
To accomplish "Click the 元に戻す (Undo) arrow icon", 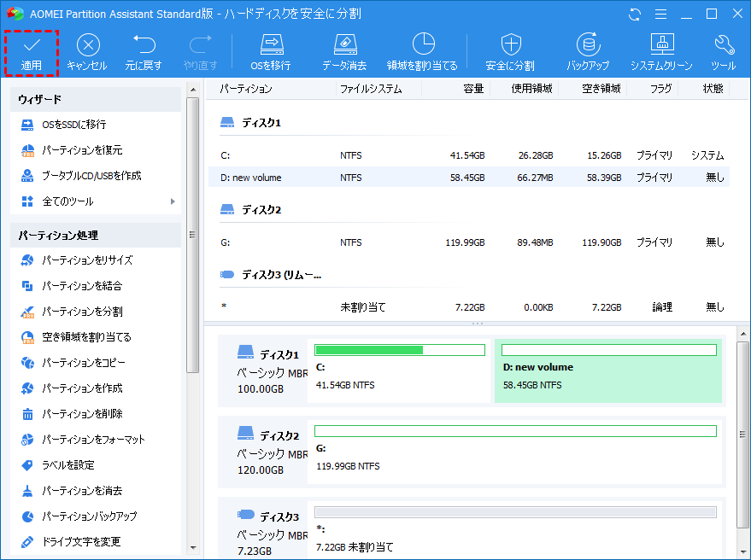I will pyautogui.click(x=145, y=44).
